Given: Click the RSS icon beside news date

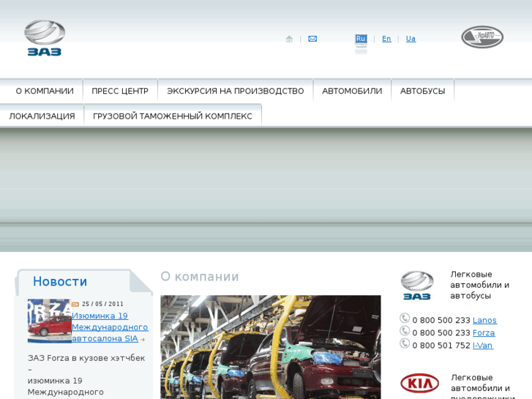Looking at the screenshot, I should (75, 305).
